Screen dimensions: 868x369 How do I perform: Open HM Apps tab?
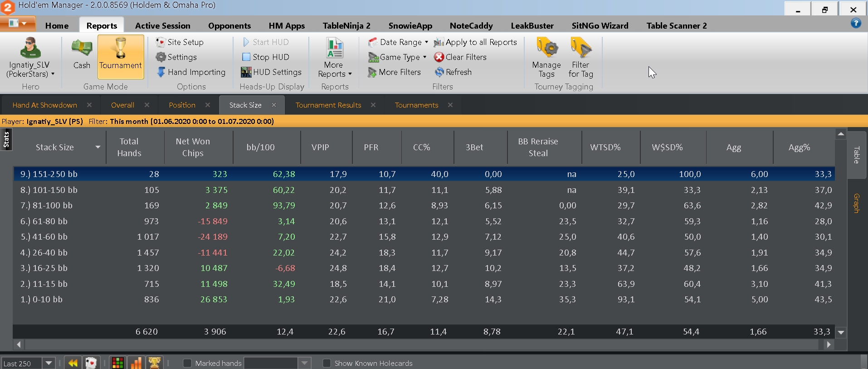[x=287, y=26]
